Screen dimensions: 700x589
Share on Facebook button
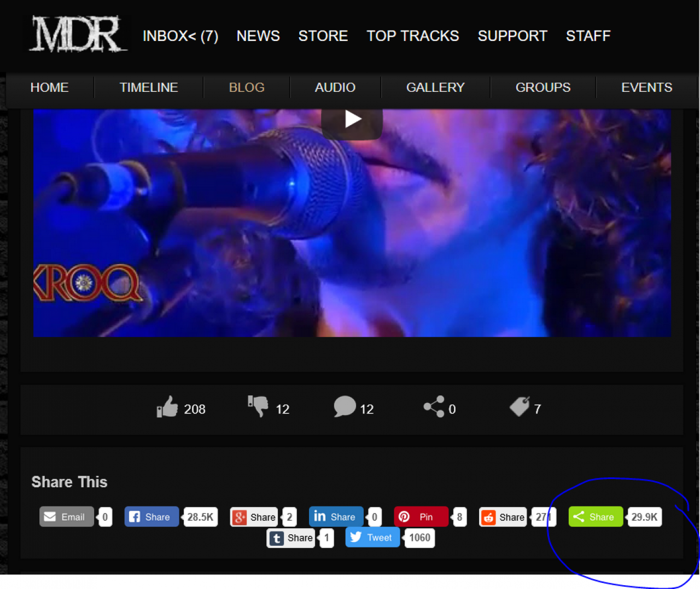[x=151, y=517]
